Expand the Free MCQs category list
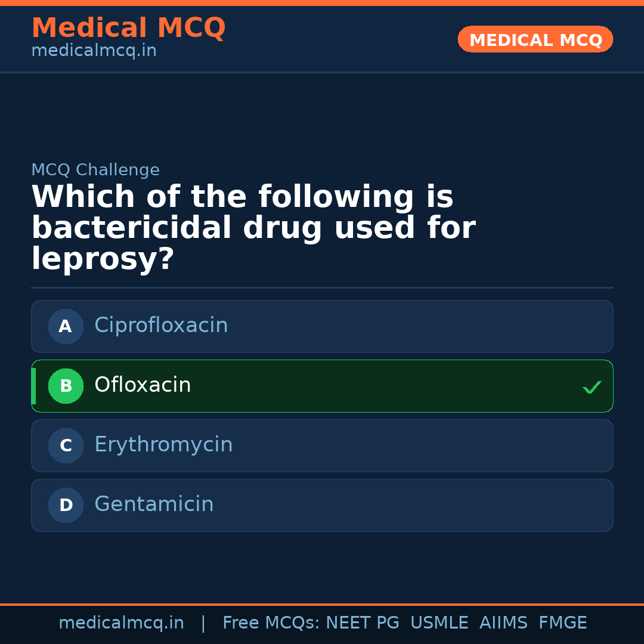This screenshot has width=644, height=644. 272,623
